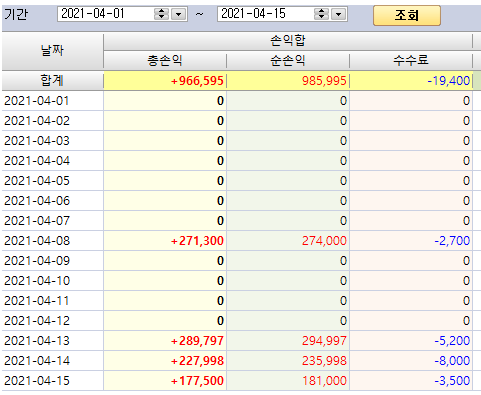The width and height of the screenshot is (481, 395).
Task: Select the 2021-04-05 date row
Action: 52,181
